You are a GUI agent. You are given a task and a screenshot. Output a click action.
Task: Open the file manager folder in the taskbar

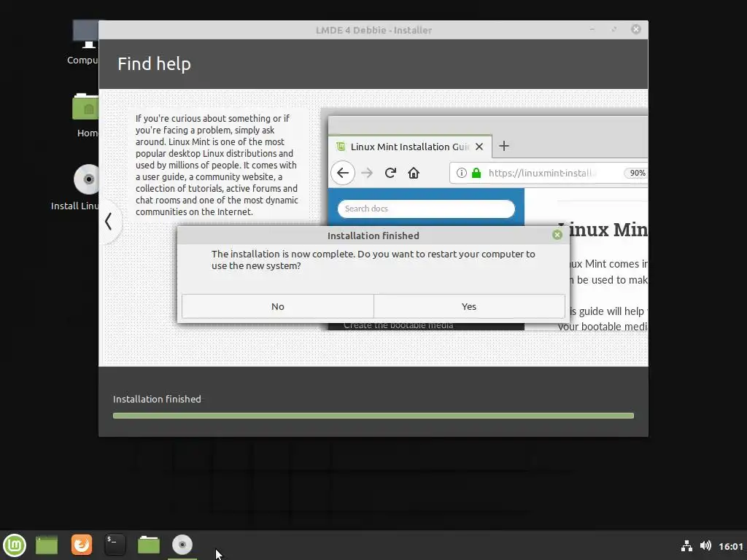click(x=149, y=545)
